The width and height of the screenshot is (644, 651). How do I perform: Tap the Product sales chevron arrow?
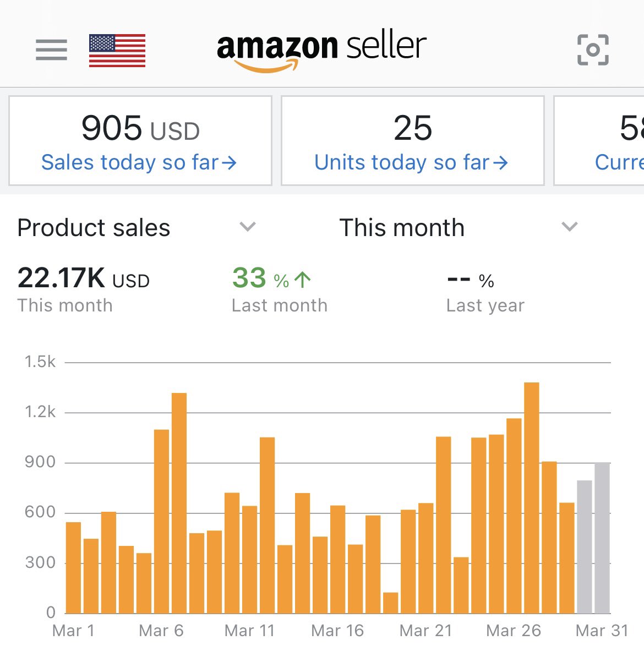[x=248, y=227]
